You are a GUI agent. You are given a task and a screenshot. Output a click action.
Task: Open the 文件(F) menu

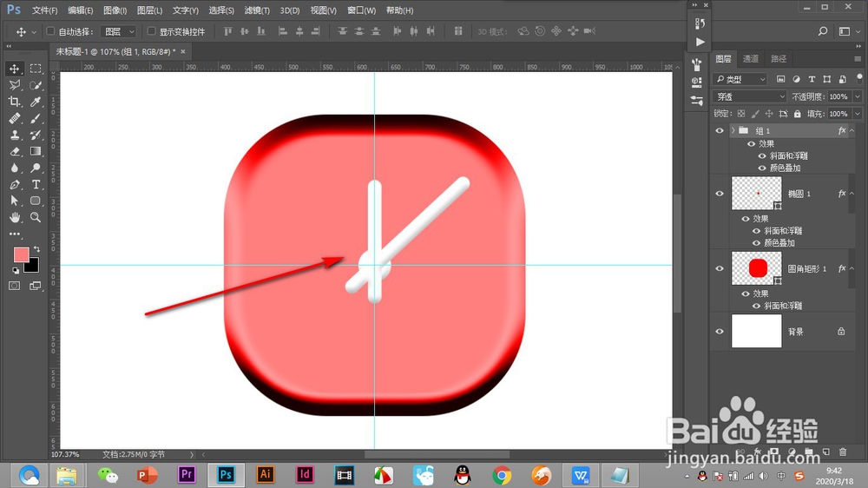coord(45,10)
